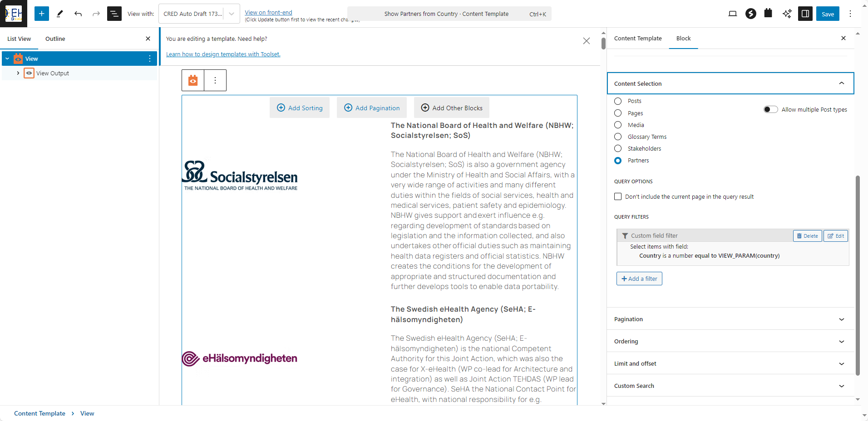Viewport: 868px width, 421px height.
Task: Delete the Custom field filter
Action: [x=808, y=236]
